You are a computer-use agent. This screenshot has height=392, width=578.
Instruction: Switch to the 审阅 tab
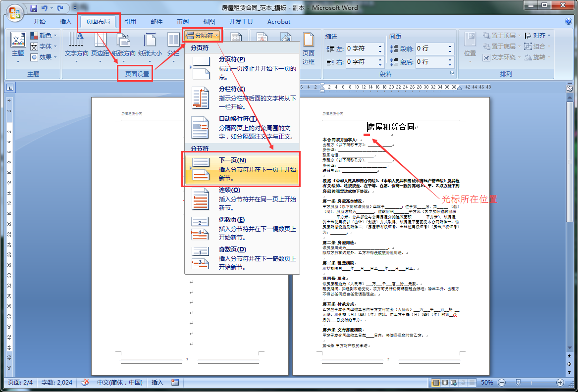(182, 21)
